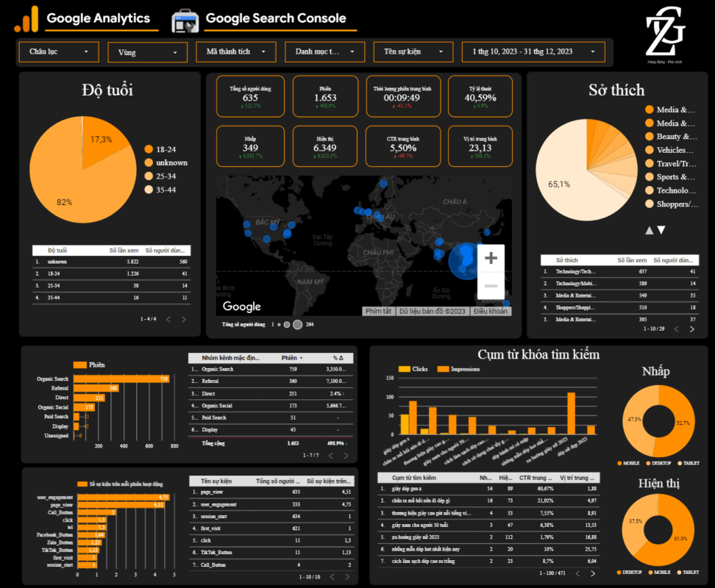
Task: Toggle the 18-24 legend item
Action: click(166, 149)
